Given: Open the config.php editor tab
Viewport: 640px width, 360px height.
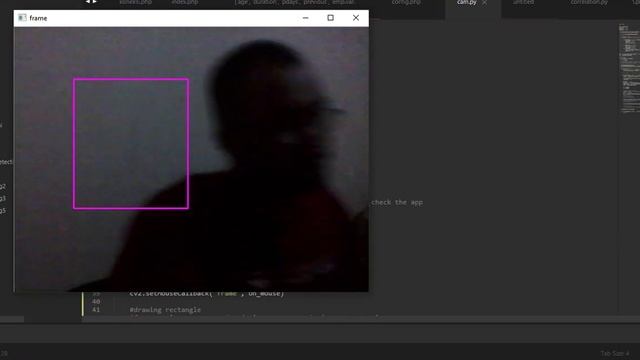Looking at the screenshot, I should 406,2.
